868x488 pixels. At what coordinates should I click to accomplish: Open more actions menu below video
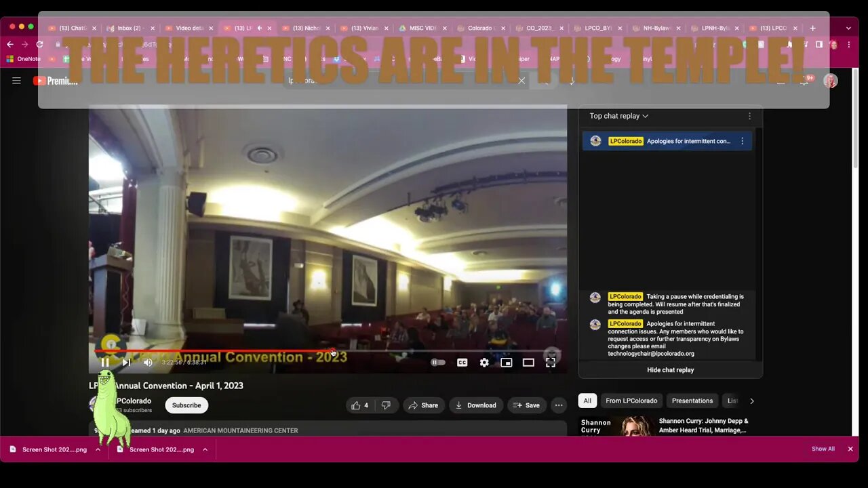559,405
